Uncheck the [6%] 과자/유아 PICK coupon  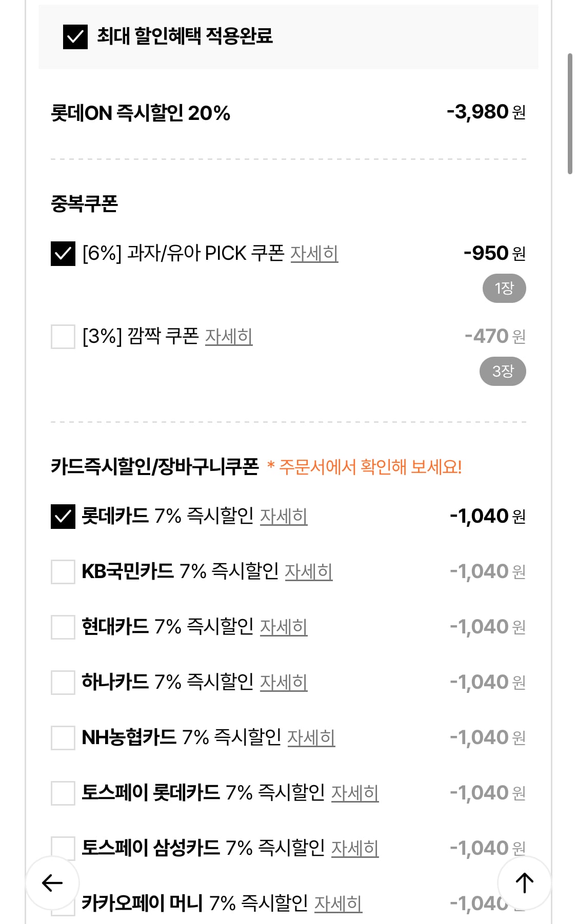pos(63,252)
